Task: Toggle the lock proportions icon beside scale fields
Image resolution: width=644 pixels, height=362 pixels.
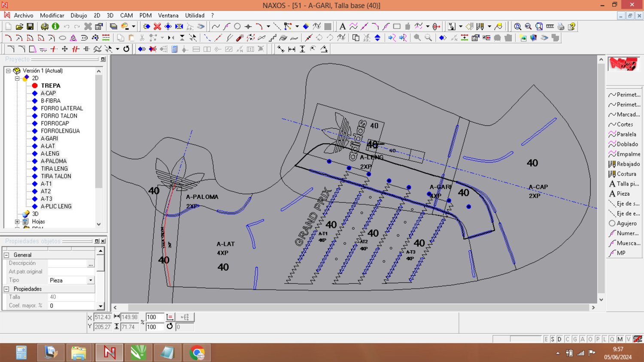Action: coord(170,317)
